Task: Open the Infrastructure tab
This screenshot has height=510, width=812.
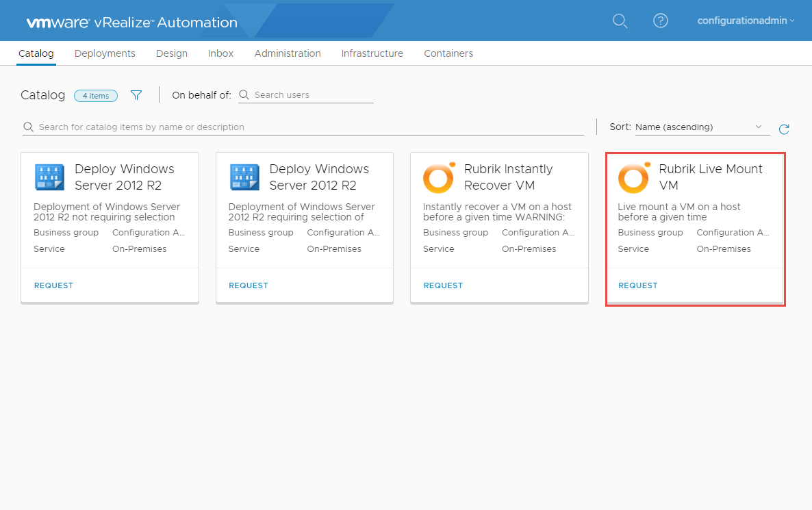Action: 372,53
